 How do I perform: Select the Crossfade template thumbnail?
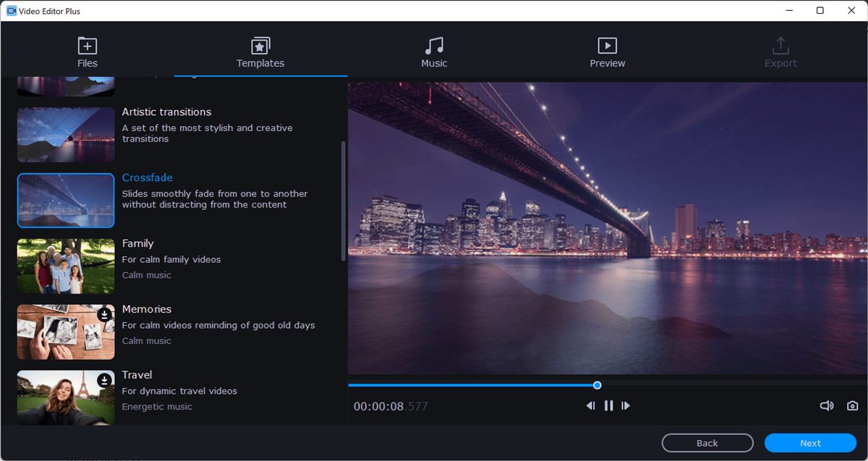pos(66,200)
